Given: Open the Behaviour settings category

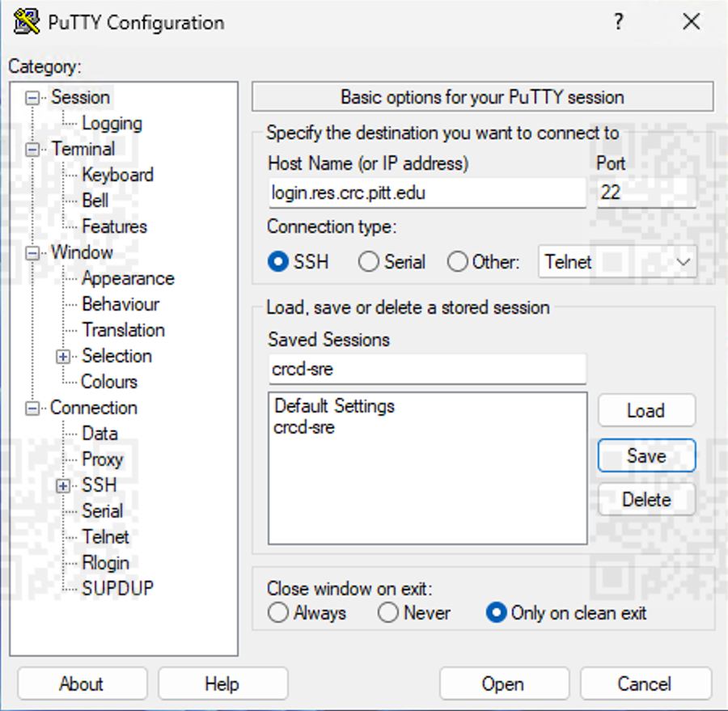Looking at the screenshot, I should coord(121,304).
